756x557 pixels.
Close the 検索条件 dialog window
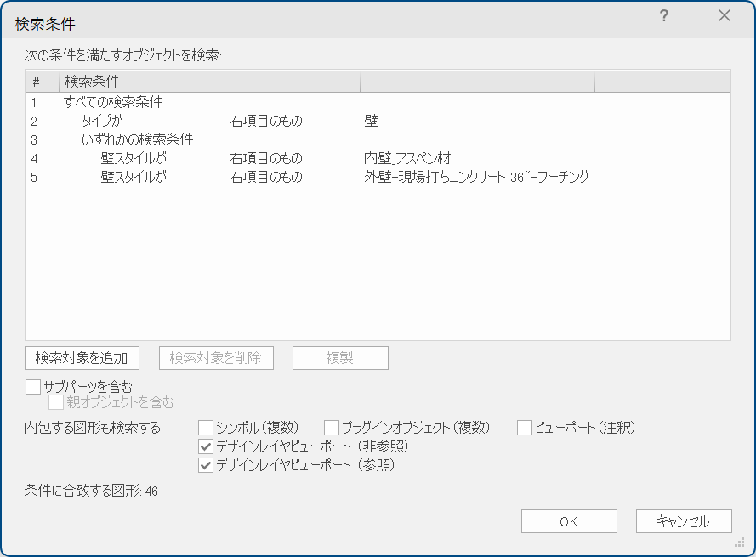tap(725, 16)
